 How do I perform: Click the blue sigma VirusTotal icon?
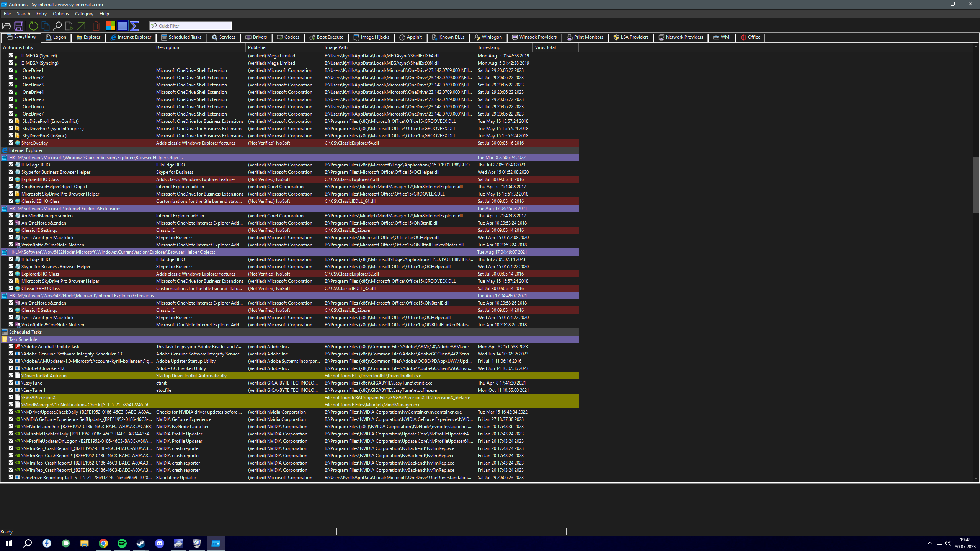pyautogui.click(x=135, y=26)
